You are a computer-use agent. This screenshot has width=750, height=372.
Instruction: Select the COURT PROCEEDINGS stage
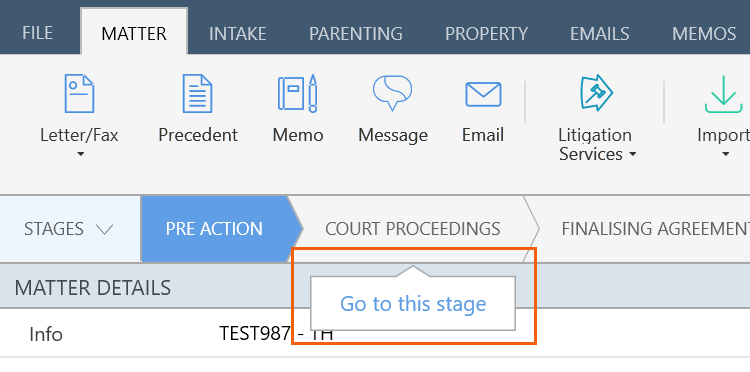pos(413,229)
